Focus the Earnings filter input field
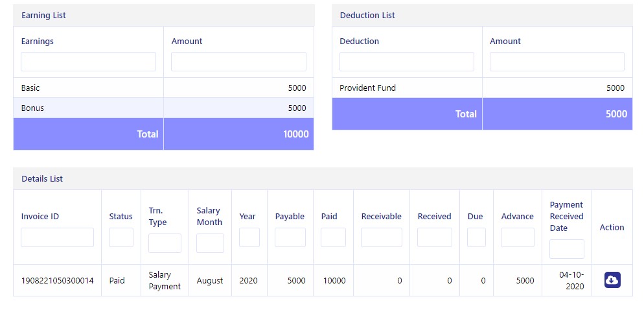Image resolution: width=644 pixels, height=312 pixels. coord(88,62)
